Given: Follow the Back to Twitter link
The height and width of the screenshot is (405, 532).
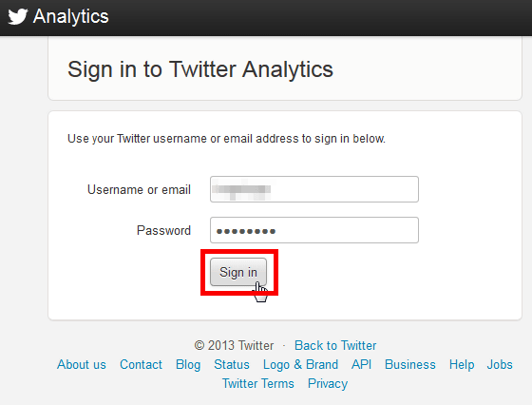Looking at the screenshot, I should 335,346.
